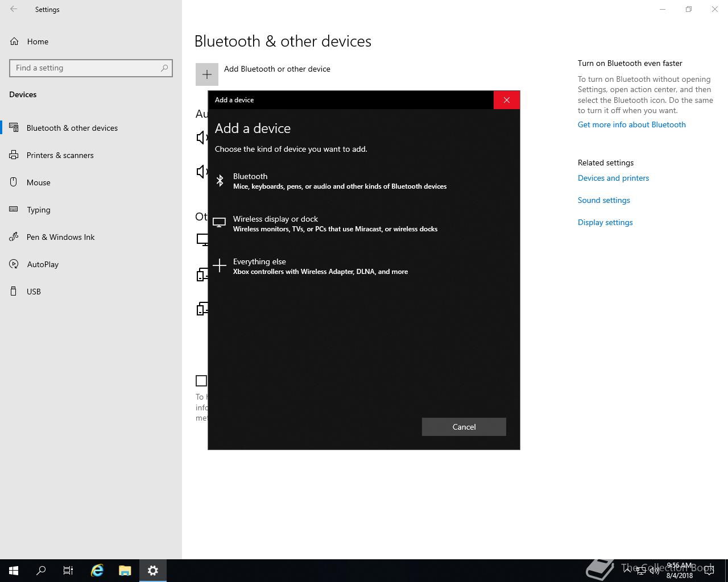Click the Settings gear on taskbar
This screenshot has width=728, height=582.
point(153,571)
